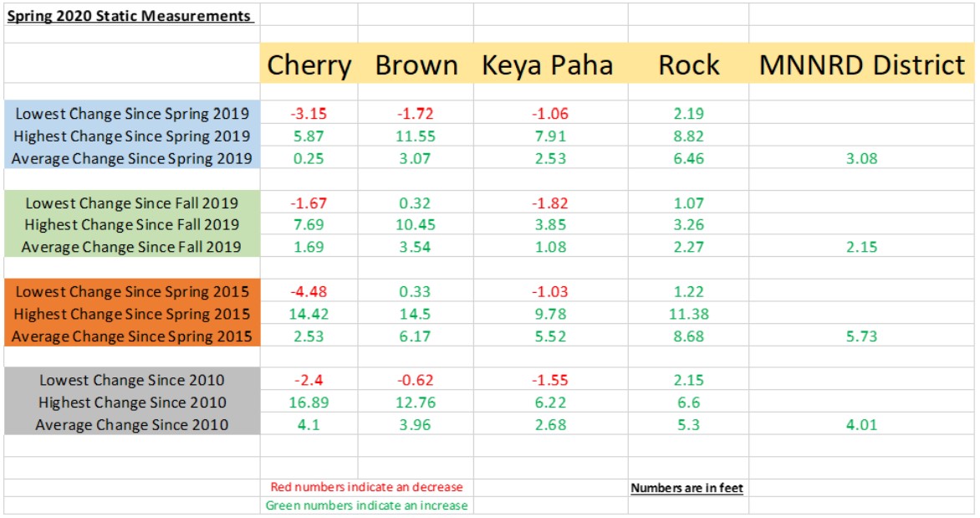Select the Highest Change Since Spring 2015 label

tap(133, 314)
